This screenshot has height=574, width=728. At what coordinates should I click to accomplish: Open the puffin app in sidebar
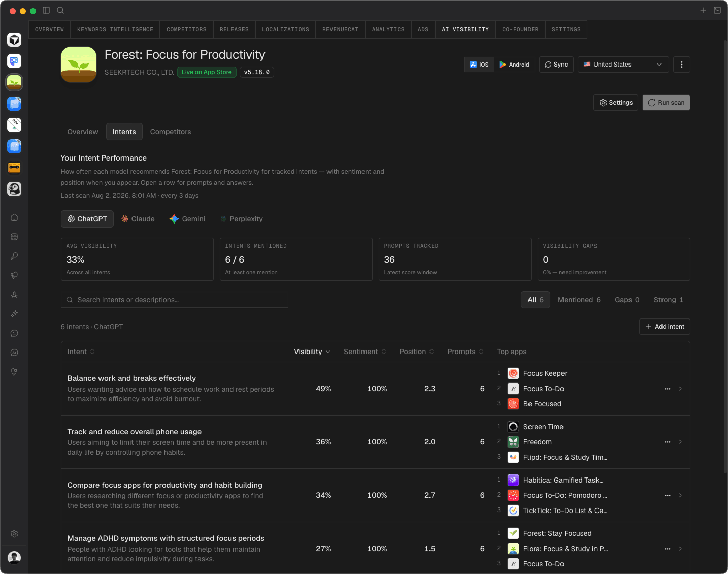(x=14, y=189)
